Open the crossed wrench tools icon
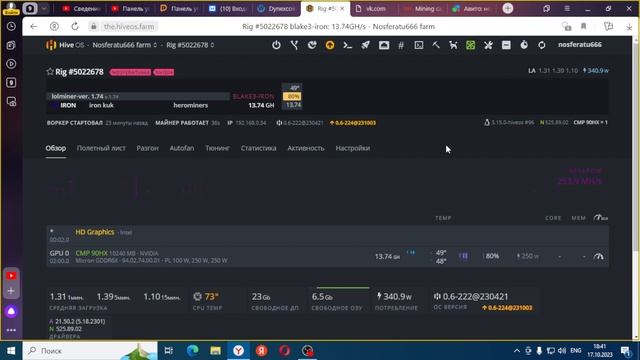The height and width of the screenshot is (360, 640). pyautogui.click(x=488, y=45)
